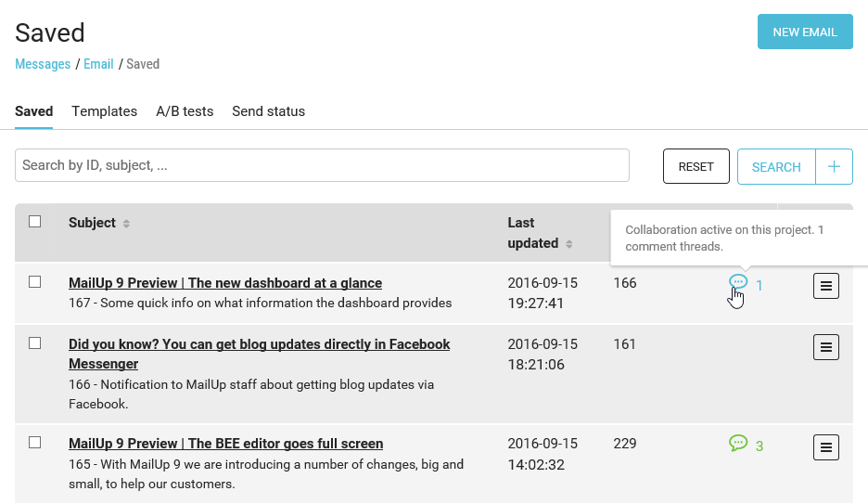
Task: Open actions menu for Facebook Messenger email
Action: (826, 347)
